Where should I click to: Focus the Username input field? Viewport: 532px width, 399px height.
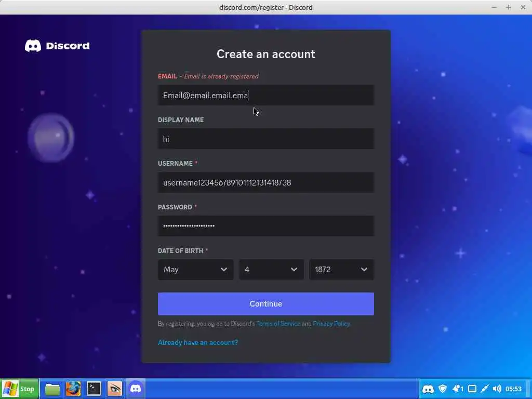[266, 182]
